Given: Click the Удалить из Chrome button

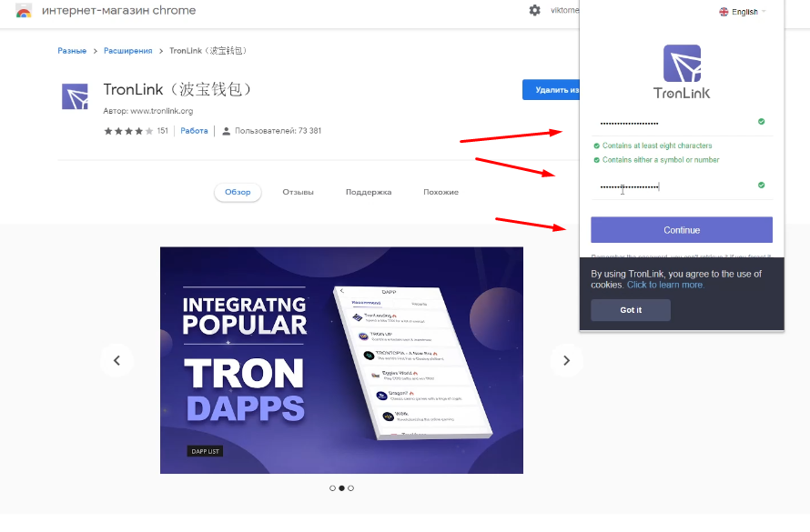Looking at the screenshot, I should coord(552,90).
